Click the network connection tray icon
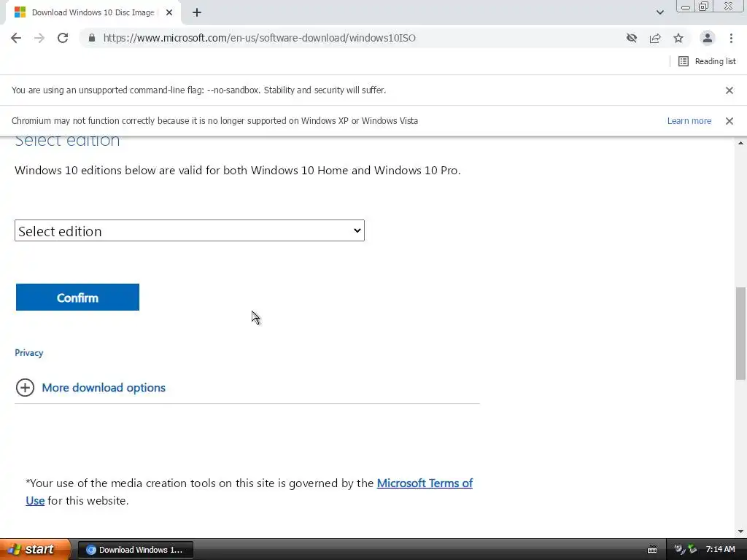The width and height of the screenshot is (747, 560). 692,550
